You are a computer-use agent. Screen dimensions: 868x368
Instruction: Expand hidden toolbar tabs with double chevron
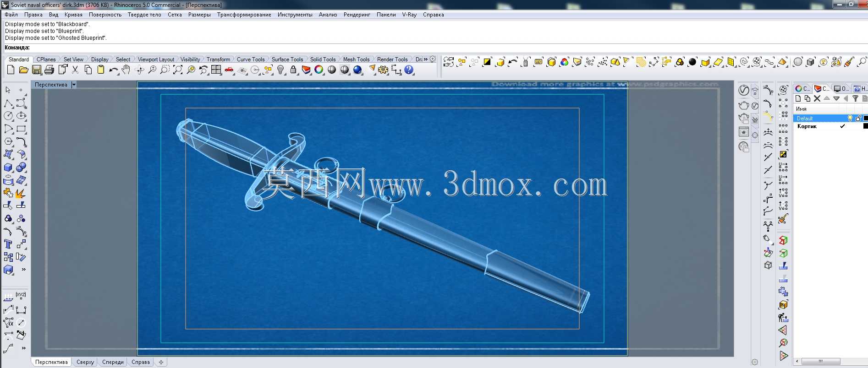pyautogui.click(x=426, y=60)
